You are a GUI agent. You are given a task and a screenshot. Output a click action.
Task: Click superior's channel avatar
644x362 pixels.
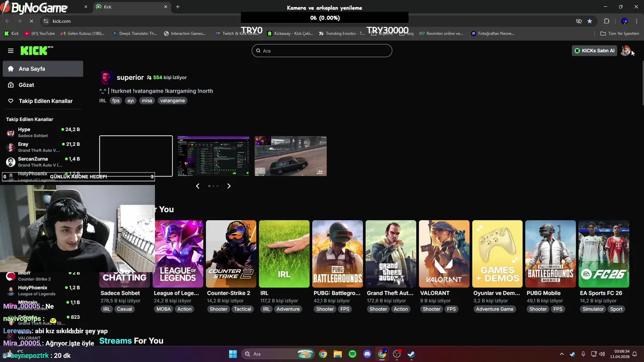pos(106,77)
